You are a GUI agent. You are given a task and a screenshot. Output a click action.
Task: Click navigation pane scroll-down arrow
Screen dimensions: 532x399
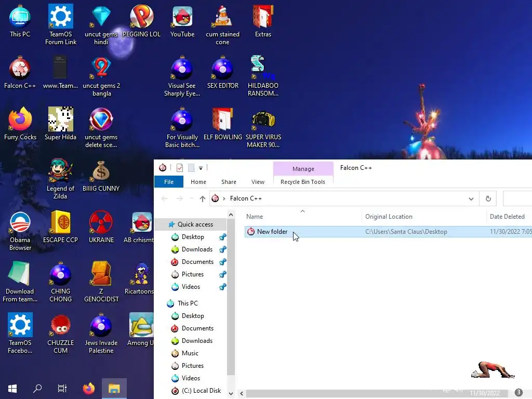point(231,394)
